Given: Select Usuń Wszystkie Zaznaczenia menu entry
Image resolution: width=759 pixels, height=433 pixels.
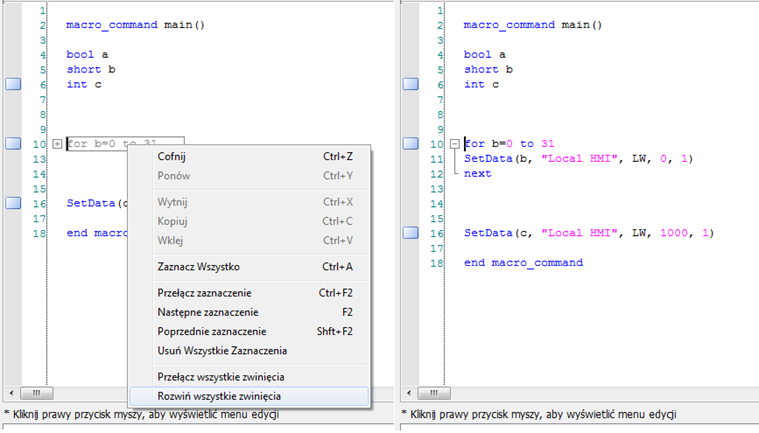Looking at the screenshot, I should click(249, 351).
